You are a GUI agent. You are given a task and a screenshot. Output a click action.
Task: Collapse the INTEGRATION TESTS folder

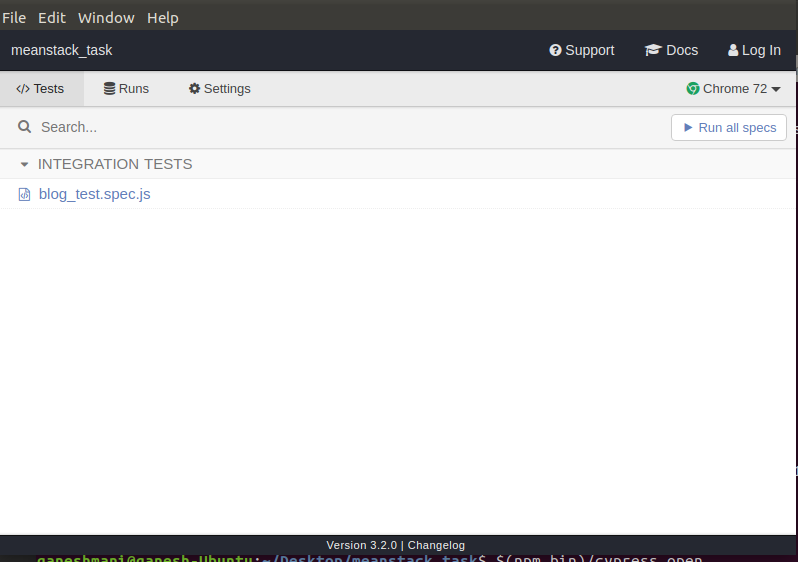25,164
